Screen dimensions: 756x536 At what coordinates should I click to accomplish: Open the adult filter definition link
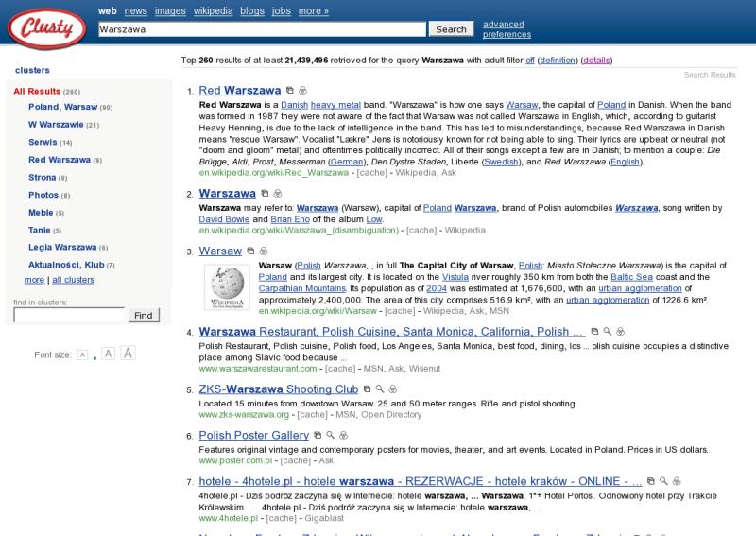558,61
